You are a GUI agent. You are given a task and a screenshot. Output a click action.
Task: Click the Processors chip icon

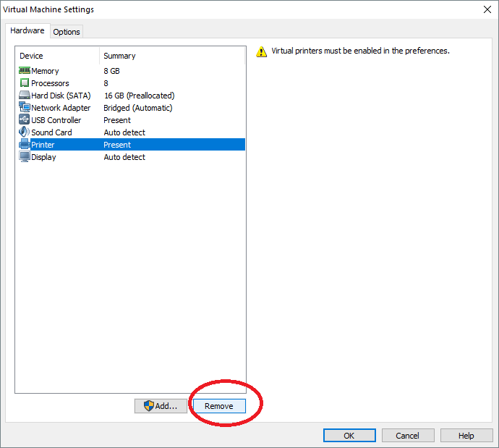(25, 83)
